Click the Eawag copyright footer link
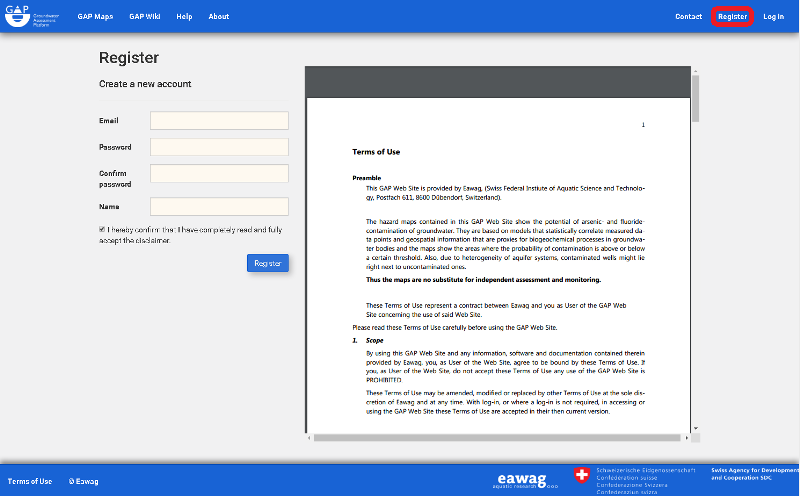 (x=83, y=481)
